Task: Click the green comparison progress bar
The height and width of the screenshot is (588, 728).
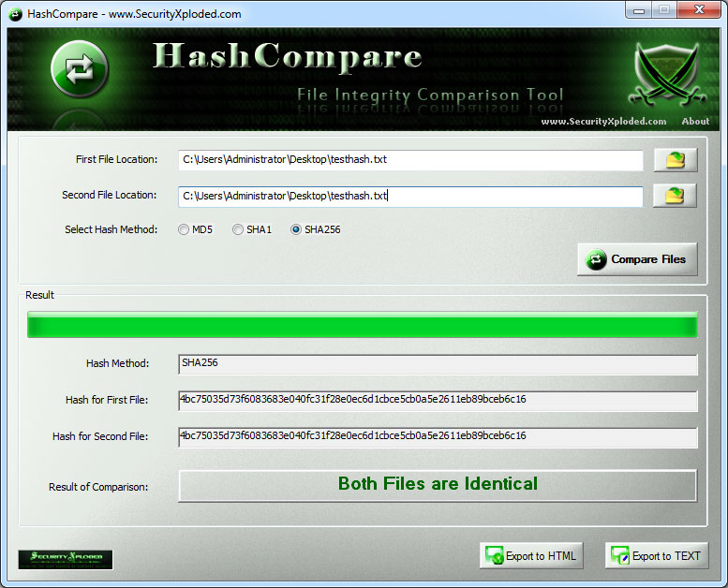Action: (362, 325)
